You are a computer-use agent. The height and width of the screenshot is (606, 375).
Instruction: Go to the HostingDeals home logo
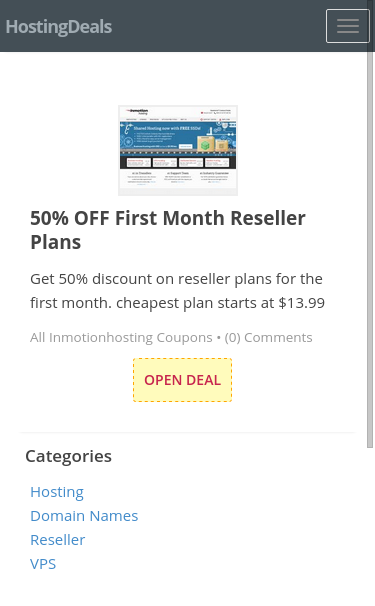(59, 27)
